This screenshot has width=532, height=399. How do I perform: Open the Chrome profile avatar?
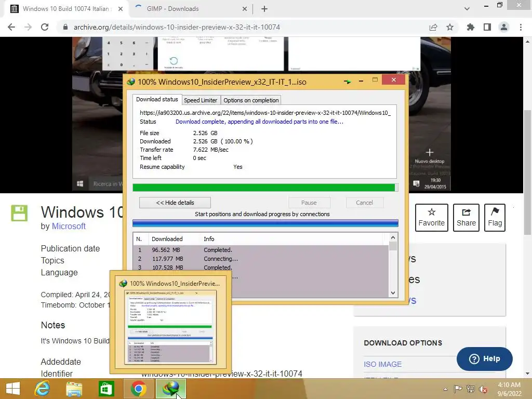click(x=504, y=27)
